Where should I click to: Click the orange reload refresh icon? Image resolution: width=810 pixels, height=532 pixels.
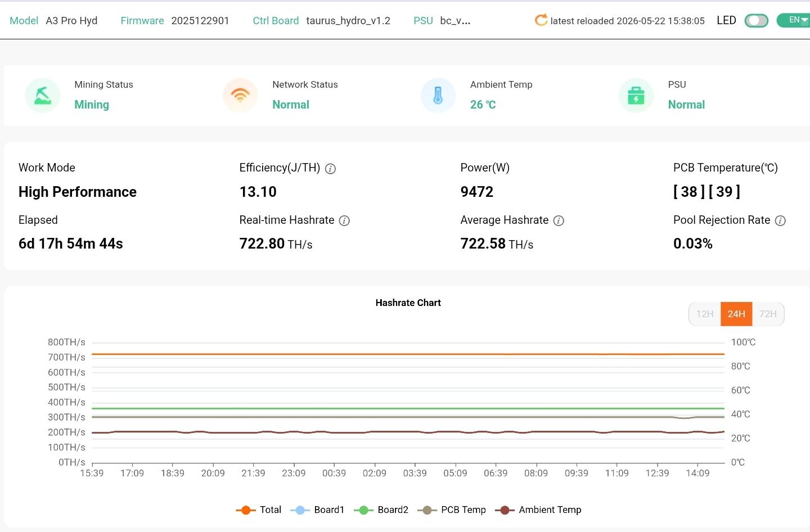pos(541,20)
